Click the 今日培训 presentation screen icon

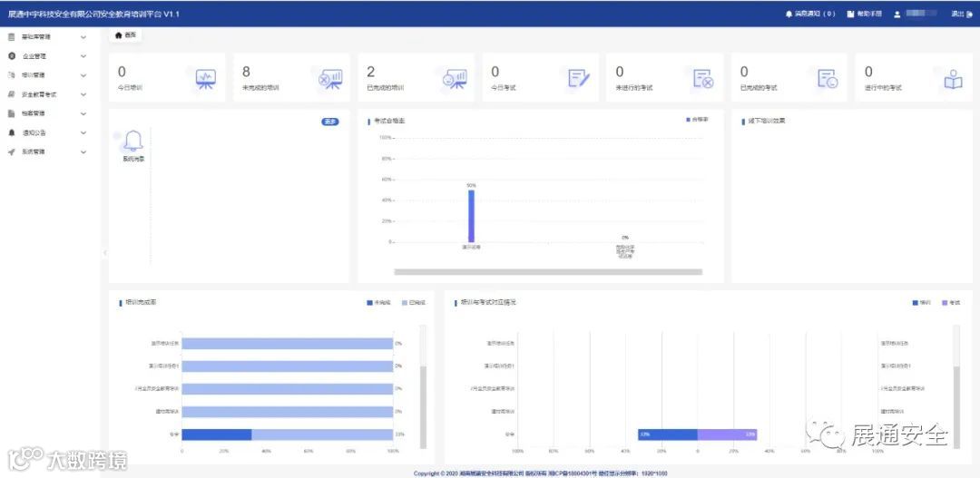(206, 79)
